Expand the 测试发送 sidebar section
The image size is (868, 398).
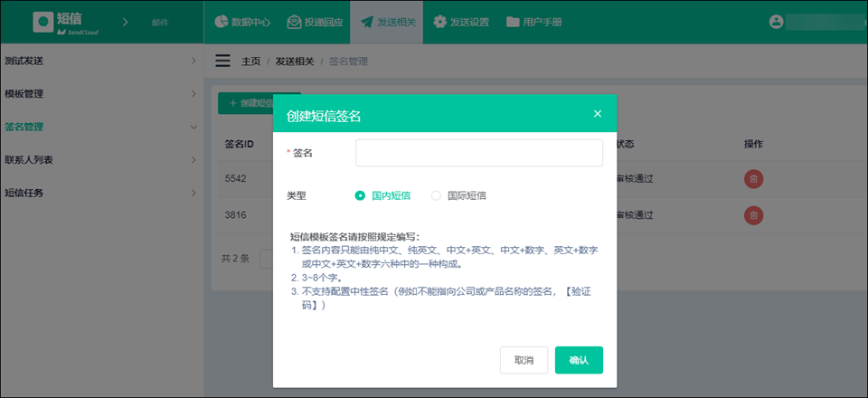pos(99,61)
